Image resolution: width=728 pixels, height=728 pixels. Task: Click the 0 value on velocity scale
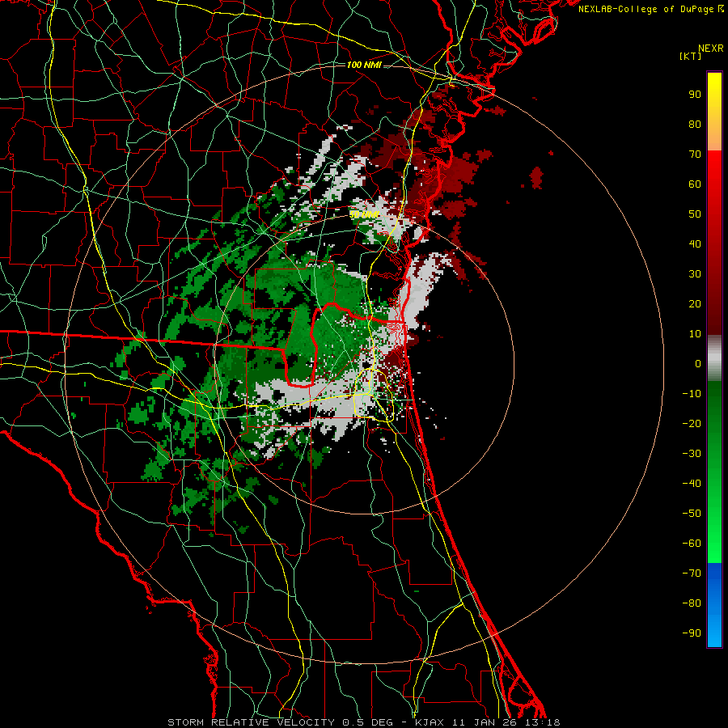pos(698,363)
